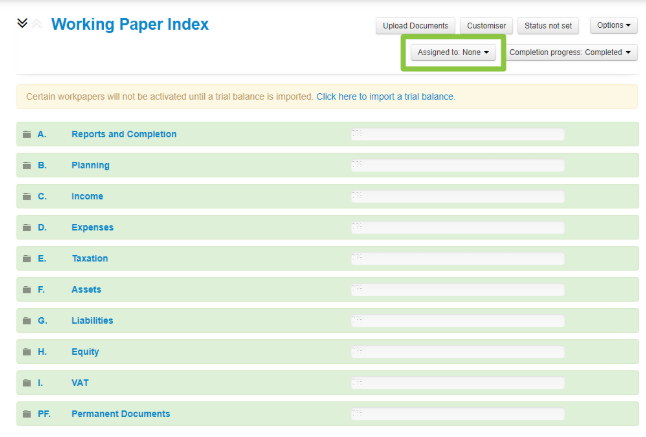
Task: Click the Reports and Completion progress bar
Action: coord(457,134)
